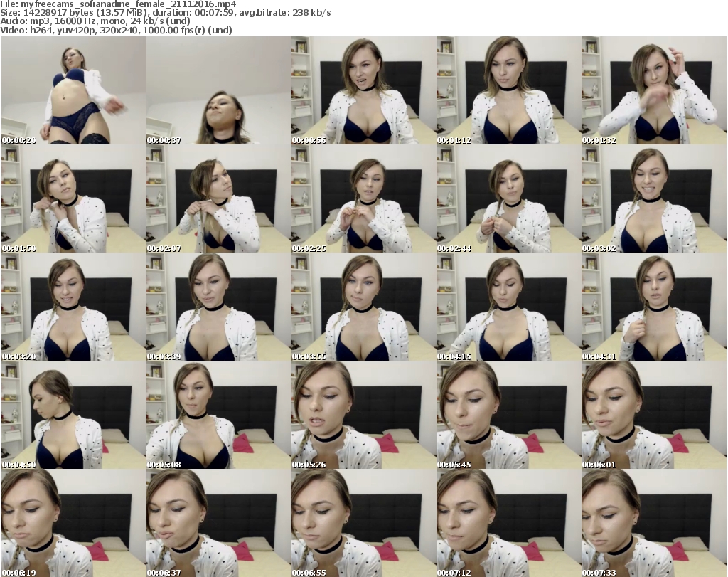
Task: View the thumbnail at 00:03:20
Action: point(74,307)
